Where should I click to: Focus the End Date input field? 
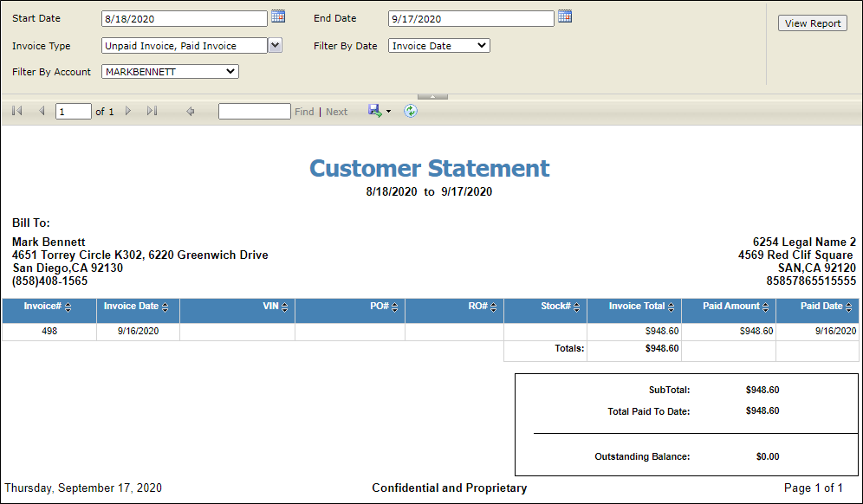471,18
